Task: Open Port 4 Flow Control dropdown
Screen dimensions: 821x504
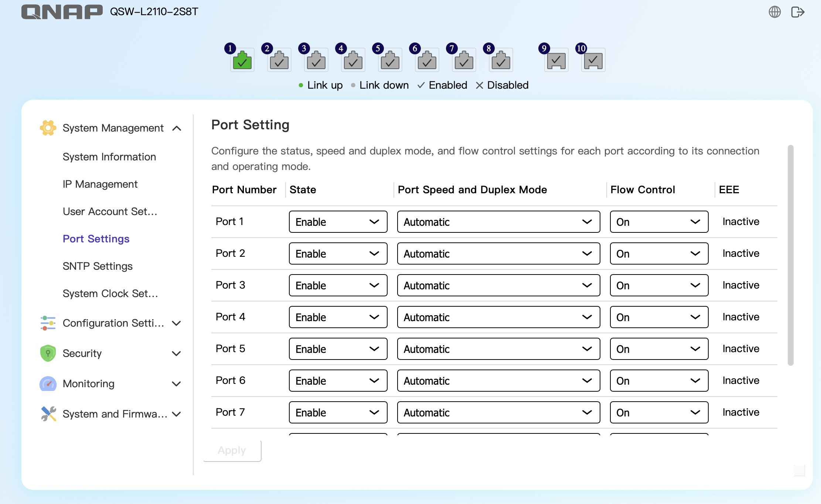Action: [659, 317]
